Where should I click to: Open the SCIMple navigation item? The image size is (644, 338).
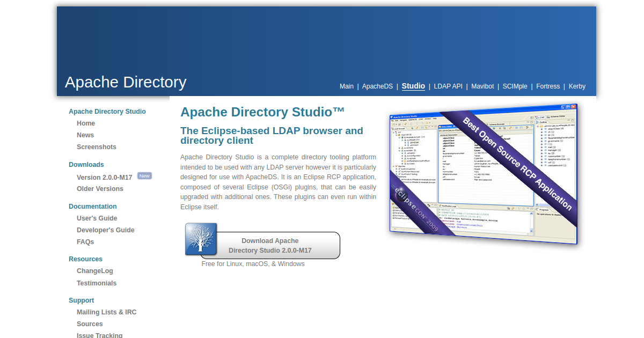[x=515, y=86]
